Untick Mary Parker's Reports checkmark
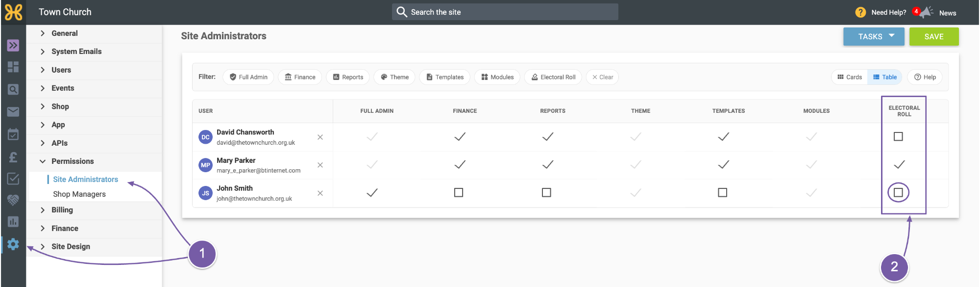The image size is (980, 287). coord(547,165)
